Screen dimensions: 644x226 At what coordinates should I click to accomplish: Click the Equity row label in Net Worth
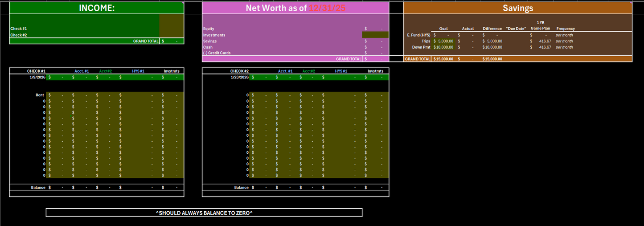click(209, 29)
